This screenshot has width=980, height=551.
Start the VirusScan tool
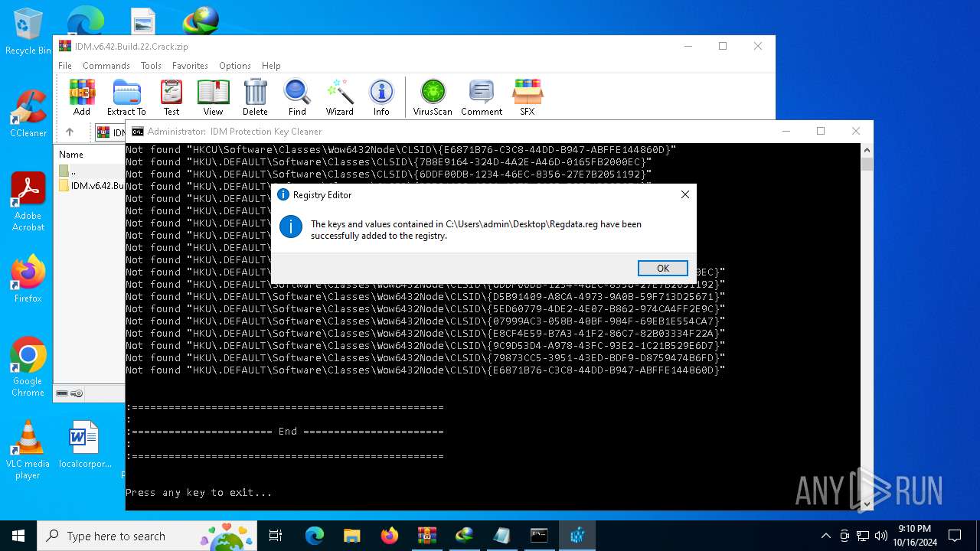433,97
